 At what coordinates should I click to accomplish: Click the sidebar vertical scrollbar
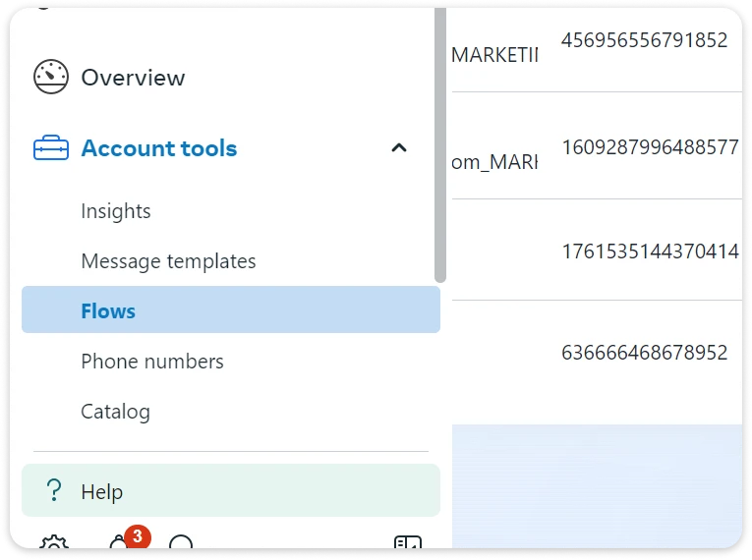pyautogui.click(x=440, y=147)
